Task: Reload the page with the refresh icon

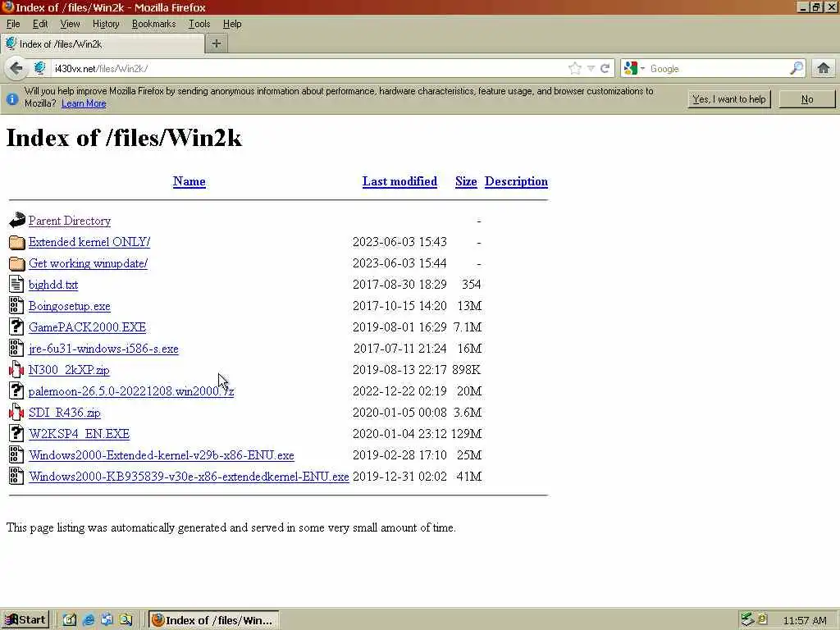Action: (x=605, y=68)
